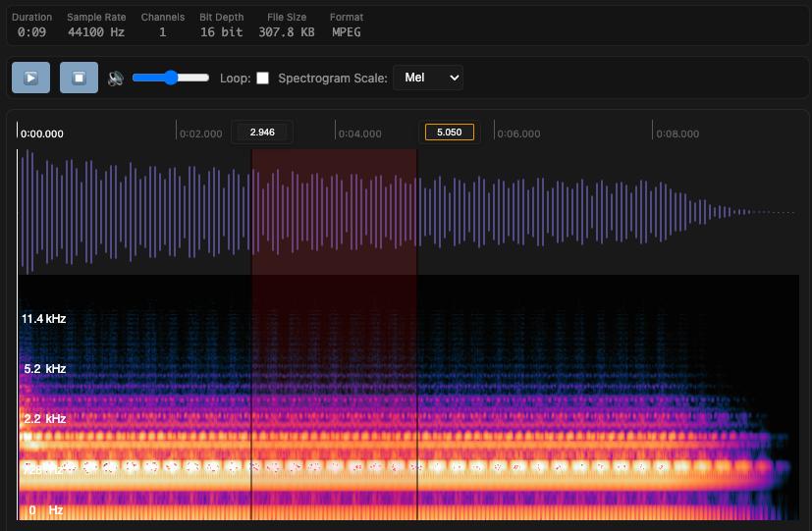Screen dimensions: 812x531
Task: Click the 0:04.000 timeline marker
Action: (360, 133)
